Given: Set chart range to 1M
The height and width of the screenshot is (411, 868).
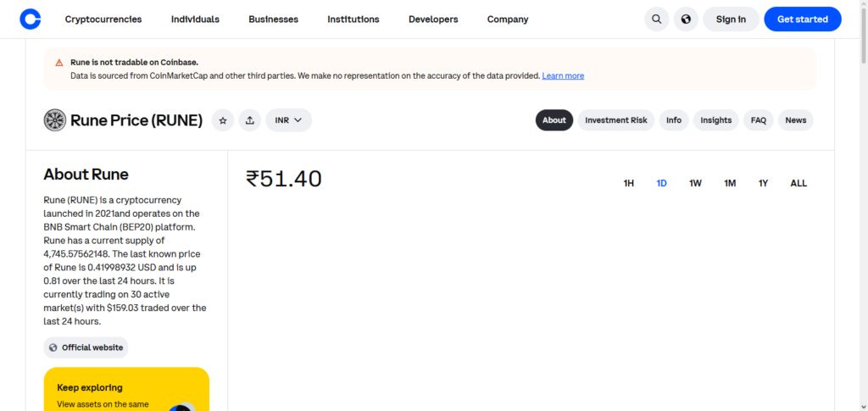Looking at the screenshot, I should pyautogui.click(x=730, y=183).
